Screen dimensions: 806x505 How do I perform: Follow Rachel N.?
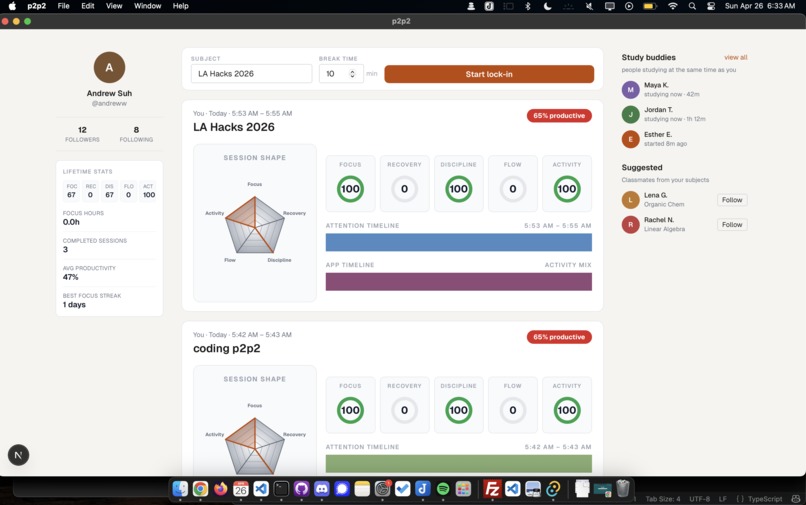point(732,225)
